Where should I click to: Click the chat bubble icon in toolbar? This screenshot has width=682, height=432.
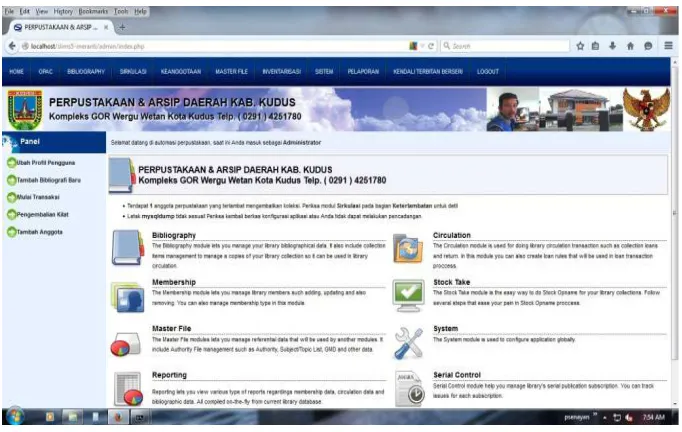click(648, 46)
